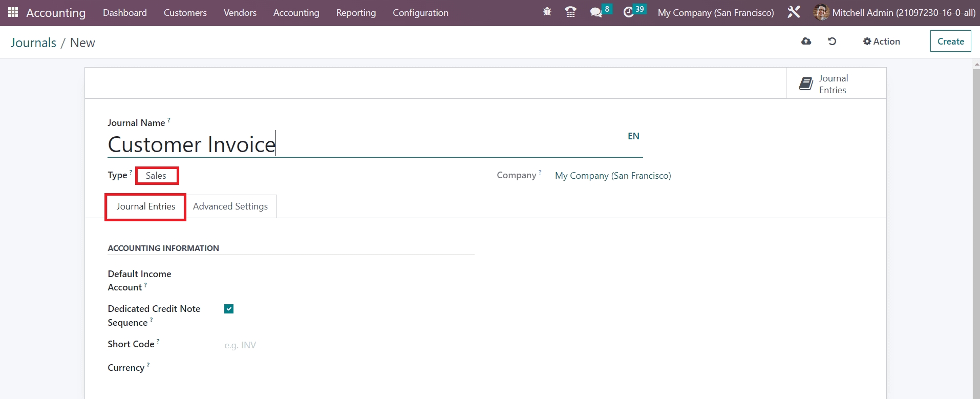Image resolution: width=980 pixels, height=399 pixels.
Task: Open My Company switcher in navbar
Action: [715, 13]
